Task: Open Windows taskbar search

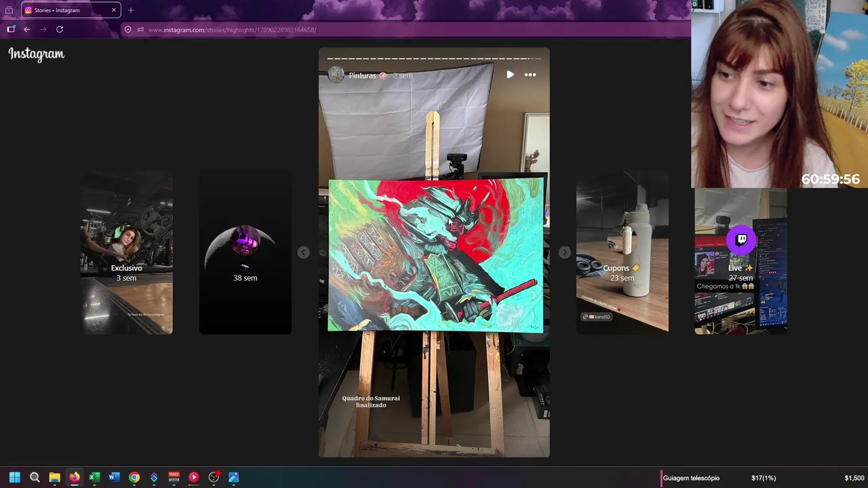Action: pos(35,477)
